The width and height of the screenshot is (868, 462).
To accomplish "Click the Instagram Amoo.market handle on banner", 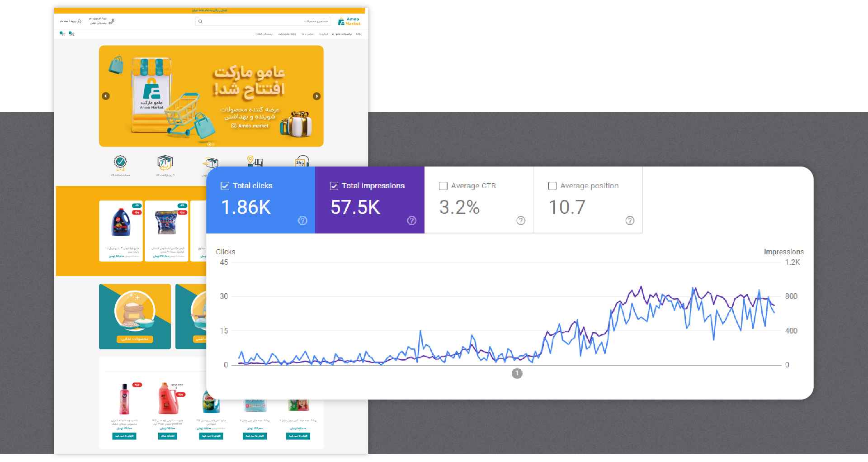I will click(250, 126).
